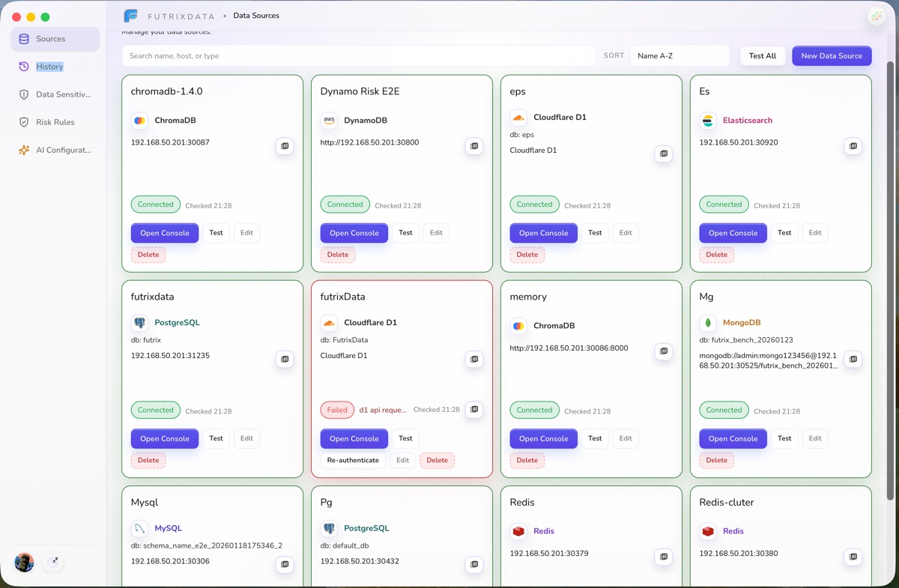This screenshot has height=588, width=899.
Task: Delete the failed futrixData source
Action: point(438,461)
